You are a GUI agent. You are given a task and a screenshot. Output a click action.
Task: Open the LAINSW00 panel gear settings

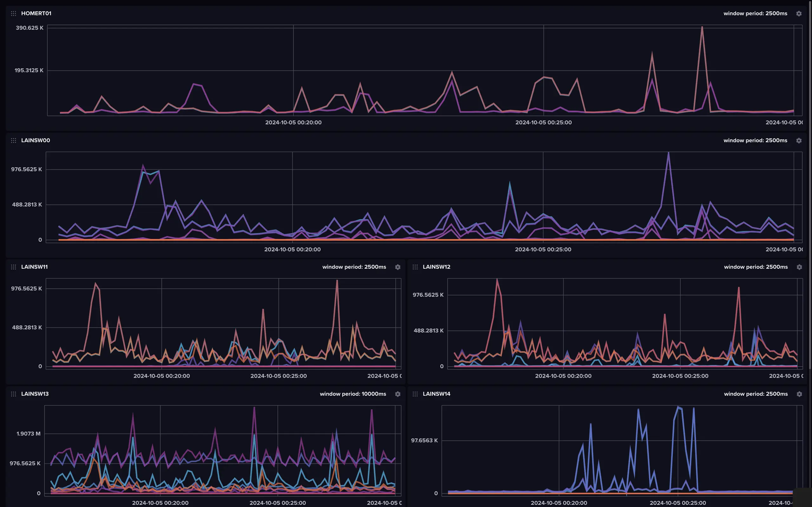tap(799, 140)
